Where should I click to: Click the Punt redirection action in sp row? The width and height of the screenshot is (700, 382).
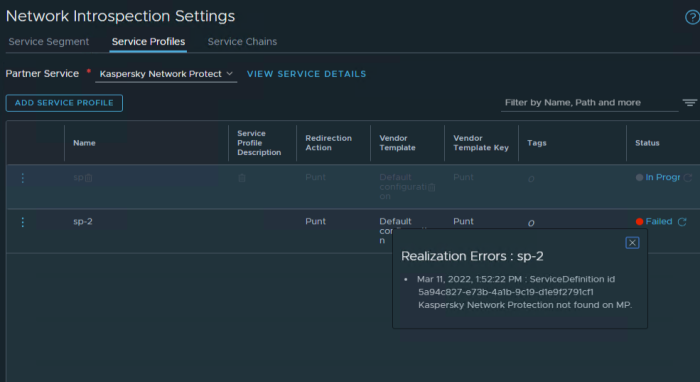pyautogui.click(x=315, y=177)
